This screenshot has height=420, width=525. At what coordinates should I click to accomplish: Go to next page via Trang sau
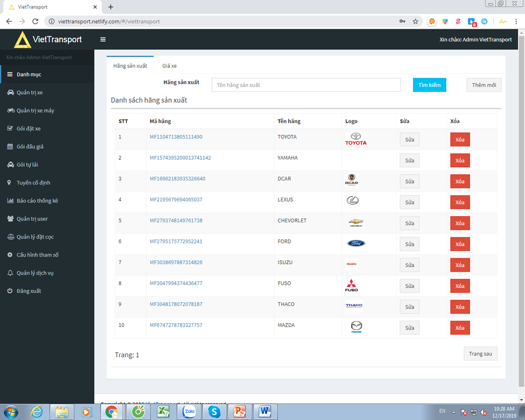[x=480, y=353]
